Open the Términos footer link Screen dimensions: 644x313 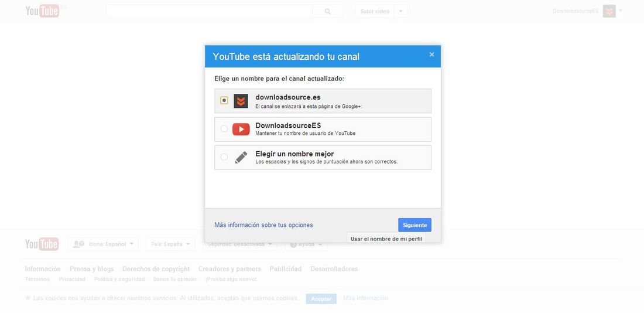tap(37, 279)
